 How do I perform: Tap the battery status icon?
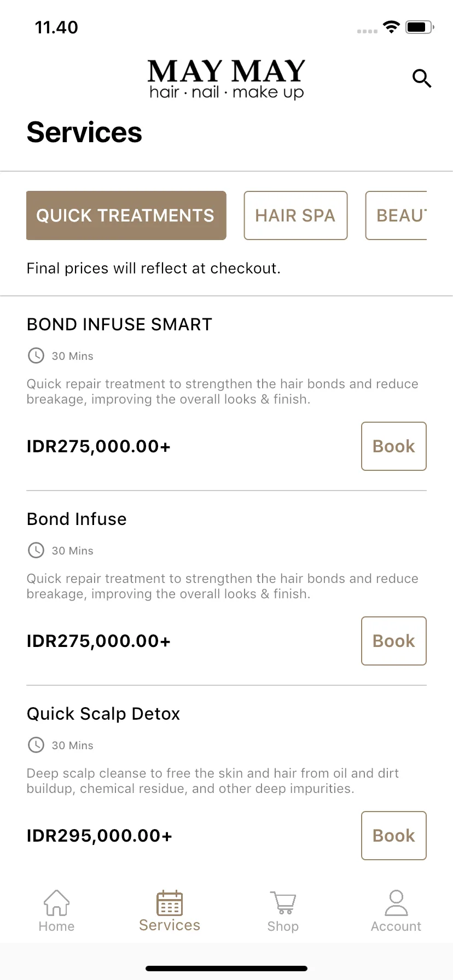click(x=420, y=27)
